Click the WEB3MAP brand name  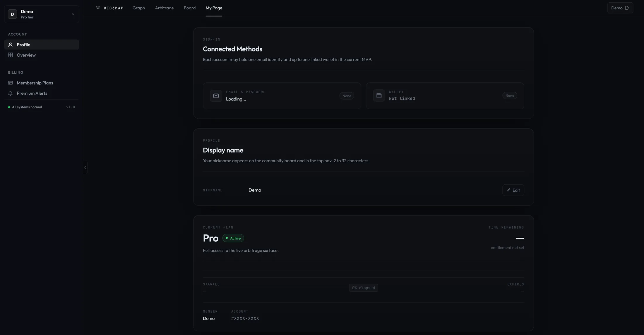114,8
